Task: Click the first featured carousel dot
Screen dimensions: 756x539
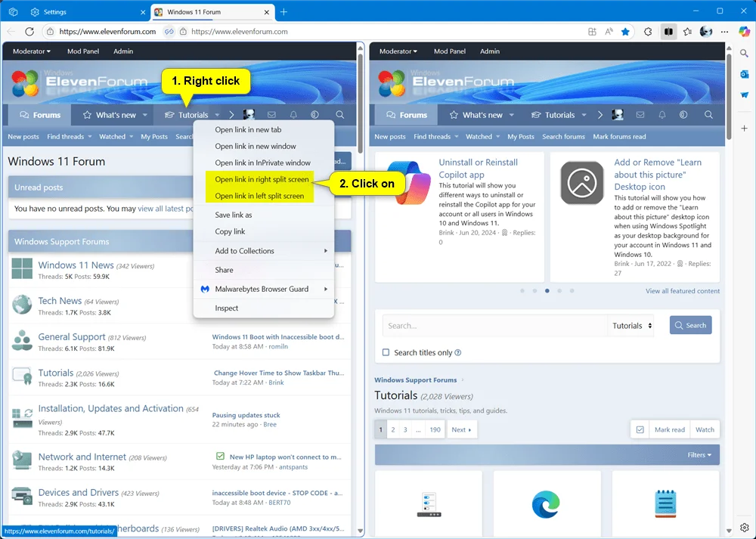Action: [x=522, y=291]
